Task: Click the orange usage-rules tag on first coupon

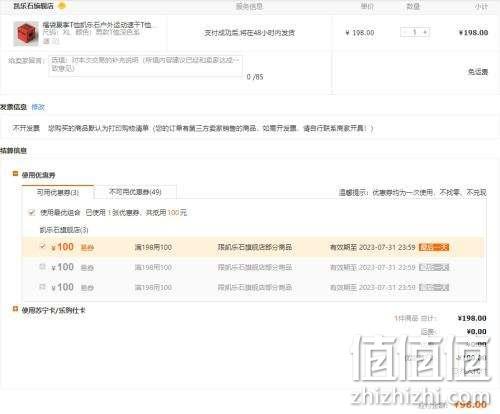Action: 434,247
